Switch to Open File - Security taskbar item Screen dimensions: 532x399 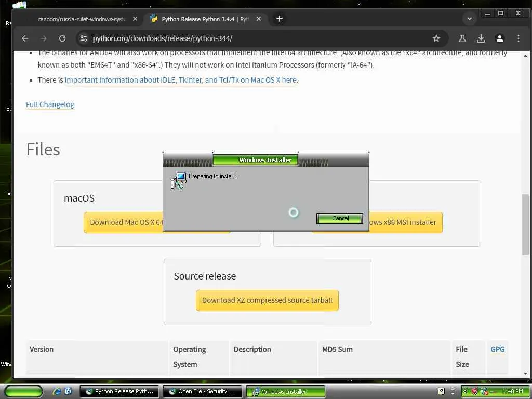tap(203, 392)
